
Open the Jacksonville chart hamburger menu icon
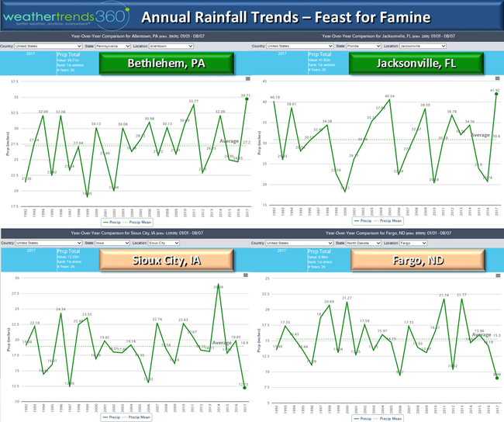tap(497, 78)
